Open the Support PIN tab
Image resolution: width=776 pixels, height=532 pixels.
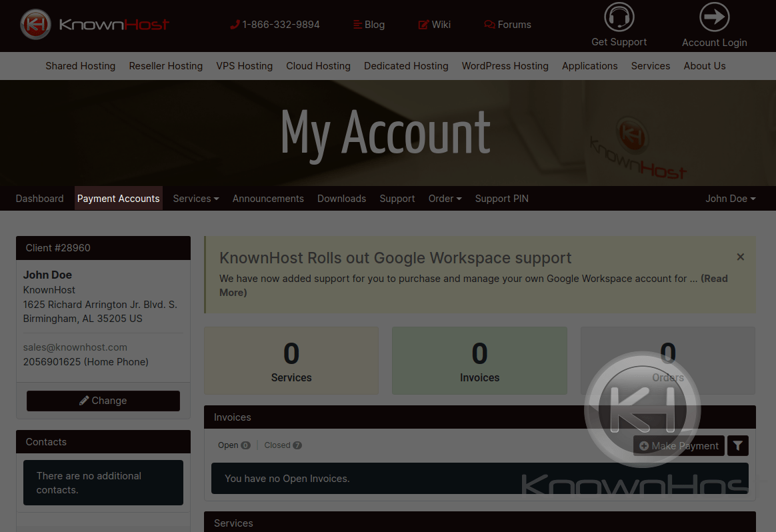coord(502,199)
